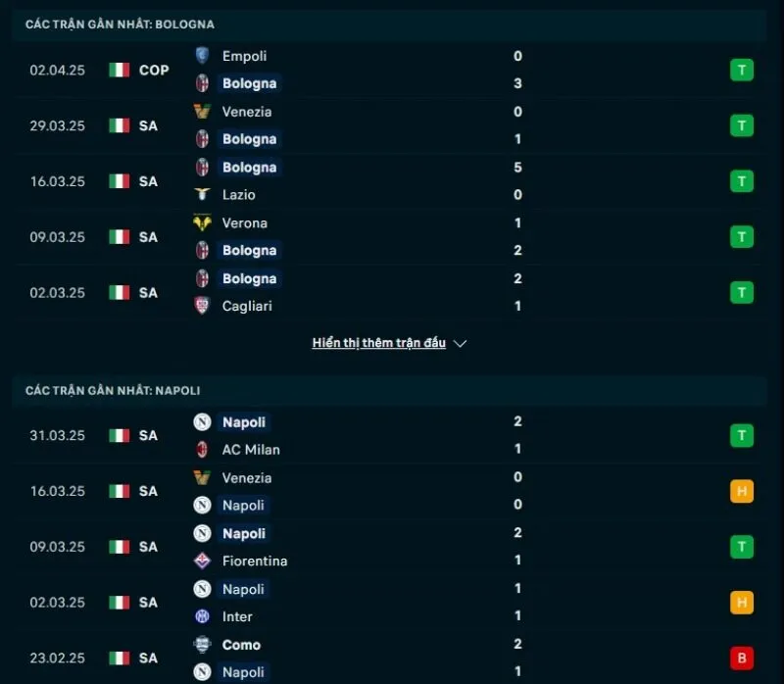Click the AC Milan crest icon
Image resolution: width=784 pixels, height=684 pixels.
tap(203, 449)
